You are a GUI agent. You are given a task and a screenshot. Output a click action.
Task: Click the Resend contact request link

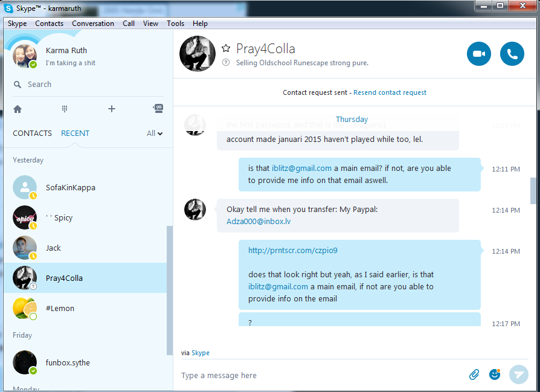point(390,92)
